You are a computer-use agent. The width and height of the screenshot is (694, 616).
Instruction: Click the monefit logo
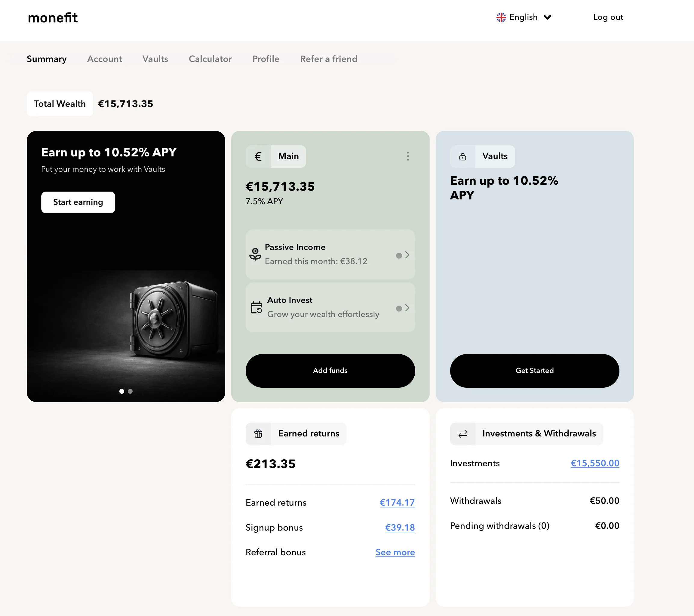(x=53, y=17)
